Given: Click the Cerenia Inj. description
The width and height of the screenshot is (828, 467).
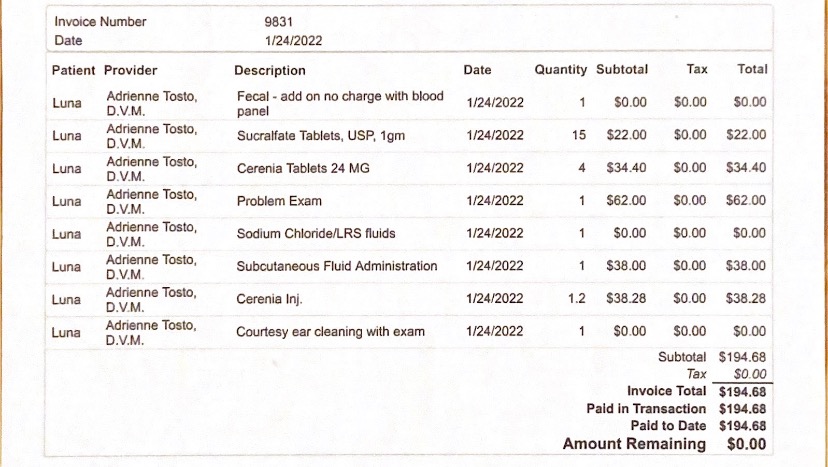Looking at the screenshot, I should (x=270, y=299).
